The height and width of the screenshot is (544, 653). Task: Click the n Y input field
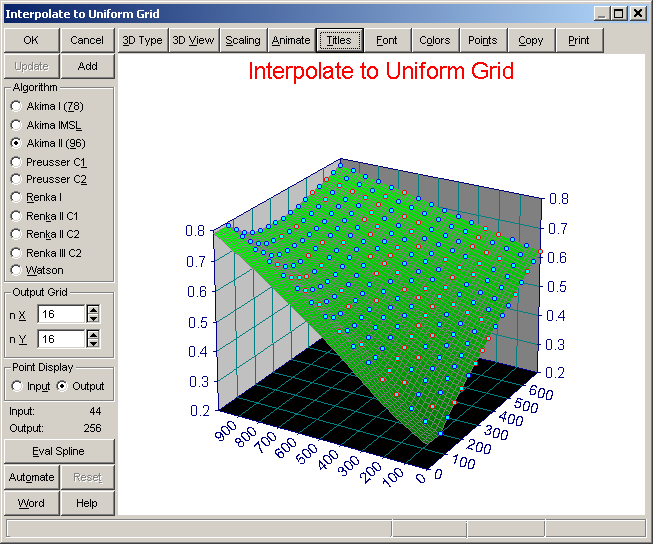pos(61,339)
